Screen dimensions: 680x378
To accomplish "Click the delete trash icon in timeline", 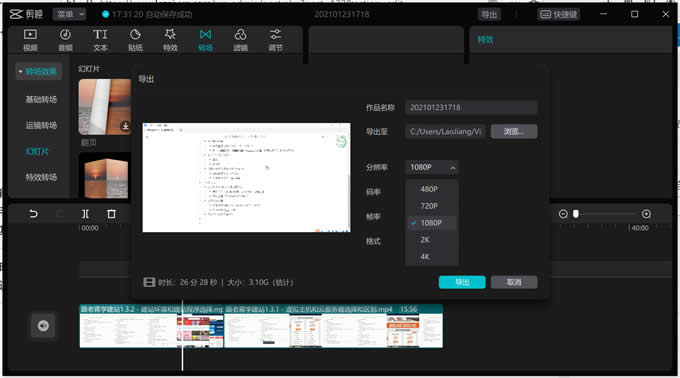I will (x=111, y=214).
